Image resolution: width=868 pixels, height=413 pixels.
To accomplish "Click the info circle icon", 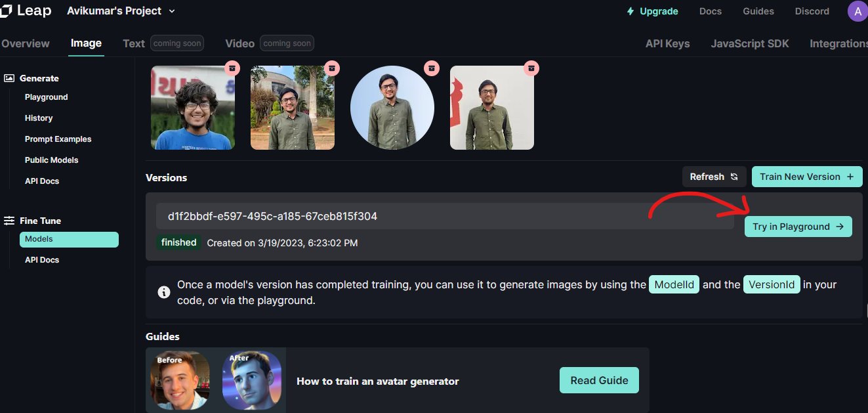I will 165,292.
